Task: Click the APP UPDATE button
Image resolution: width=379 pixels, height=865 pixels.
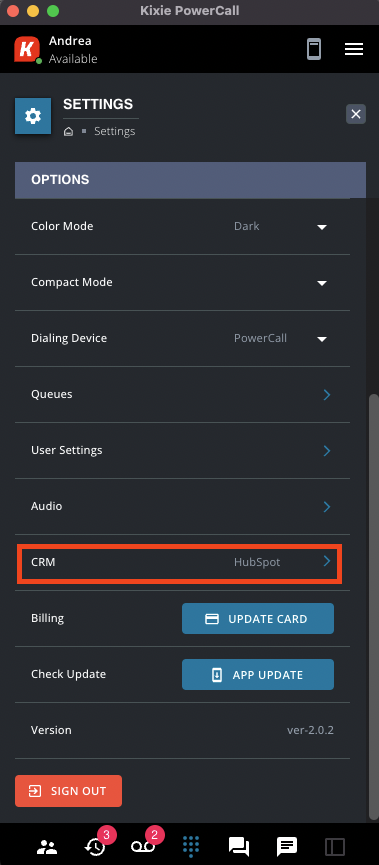Action: 258,674
